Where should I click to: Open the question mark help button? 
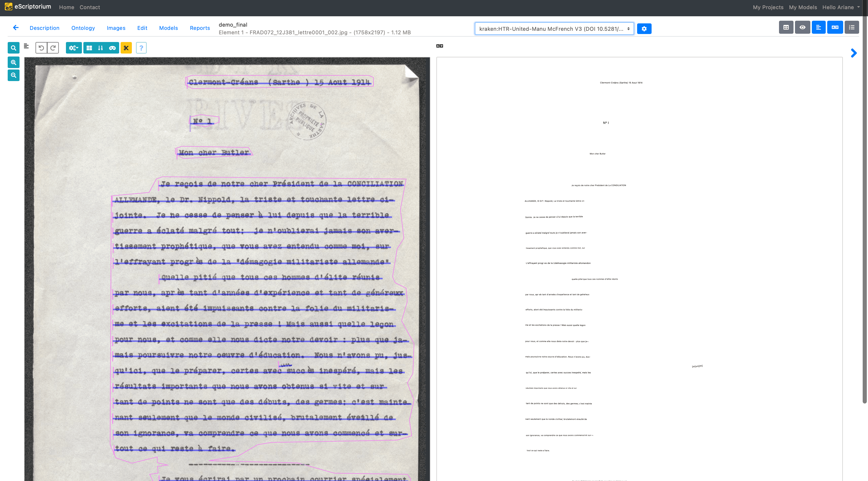141,48
